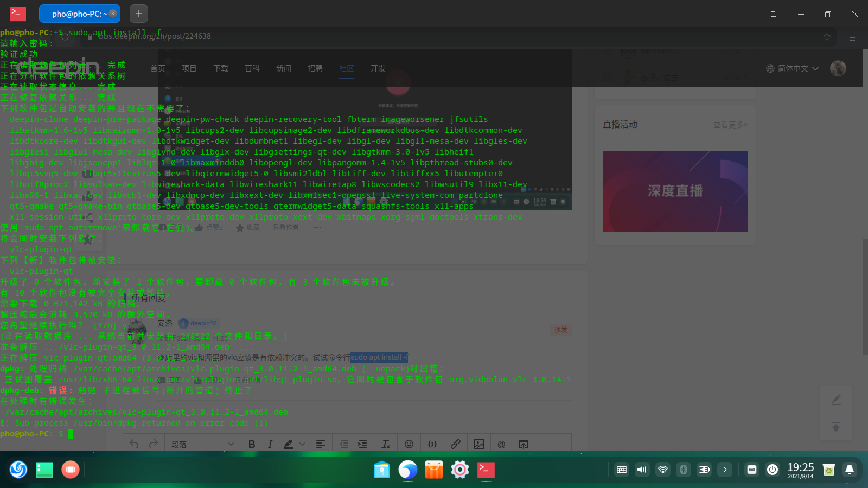Screen dimensions: 868x488
Task: Like the post with 点赞 button
Action: 209,228
